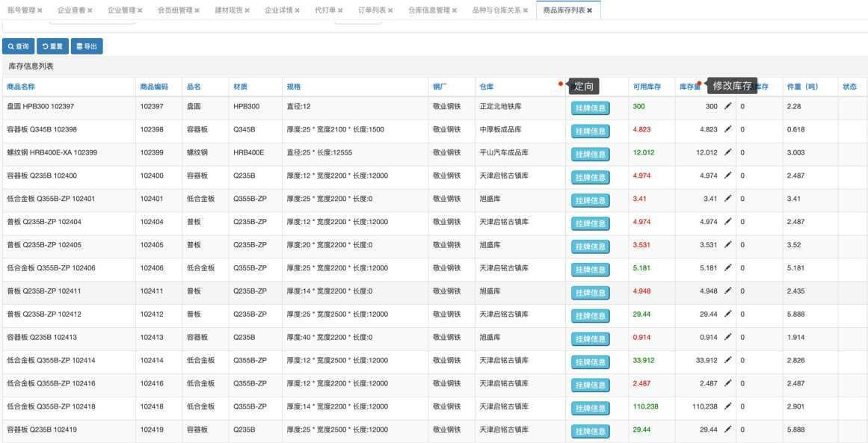Open 挂牌信息 for row 102411
This screenshot has width=868, height=443.
tap(591, 293)
